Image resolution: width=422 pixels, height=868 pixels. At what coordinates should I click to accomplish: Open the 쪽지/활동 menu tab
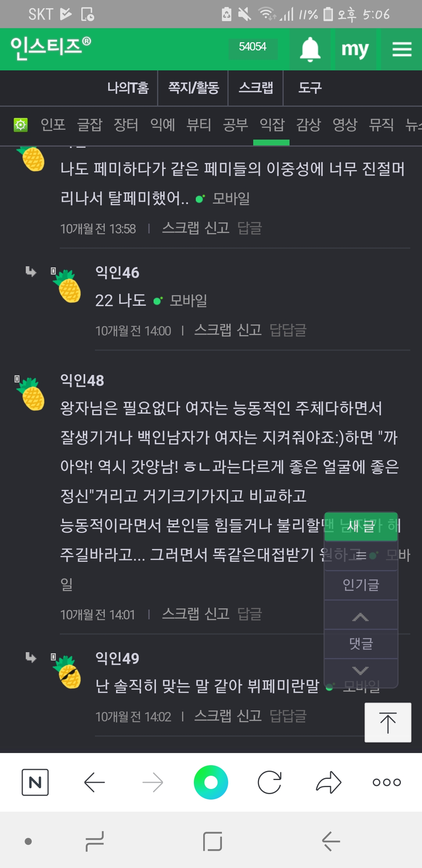[193, 88]
